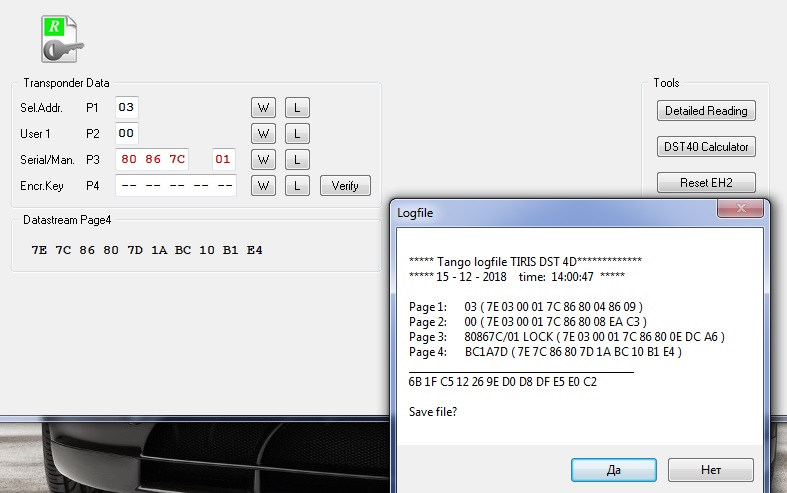Click the Transponder Data group label
The width and height of the screenshot is (787, 493).
pos(66,83)
